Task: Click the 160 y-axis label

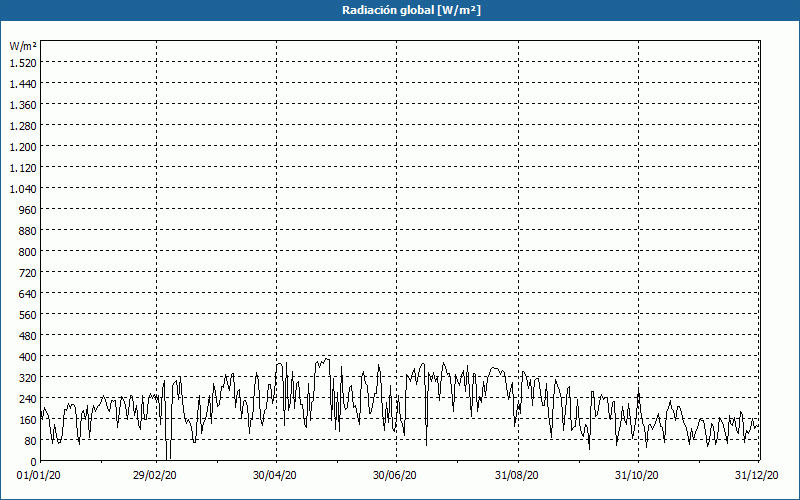Action: 28,420
